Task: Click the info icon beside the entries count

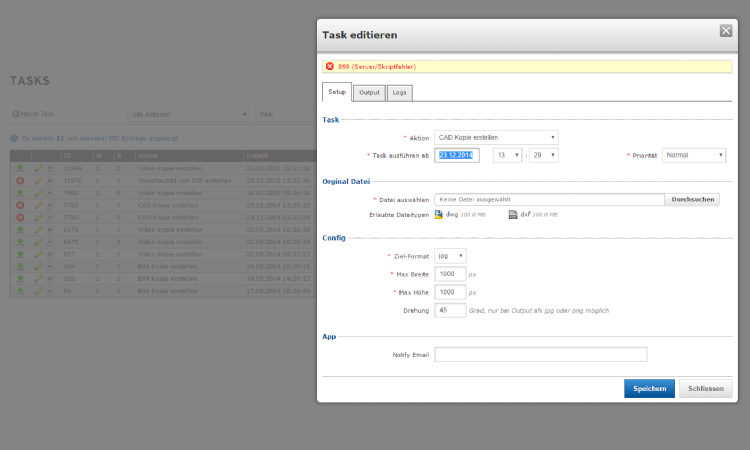Action: tap(14, 139)
